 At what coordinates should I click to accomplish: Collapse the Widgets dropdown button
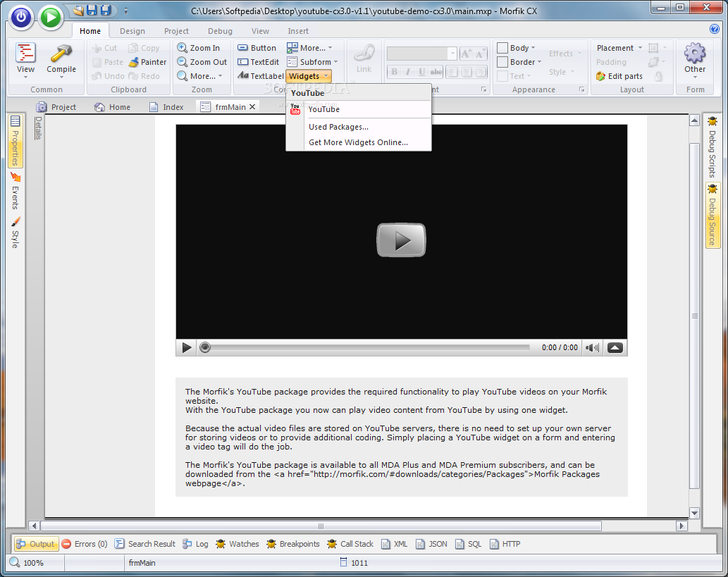[x=308, y=76]
